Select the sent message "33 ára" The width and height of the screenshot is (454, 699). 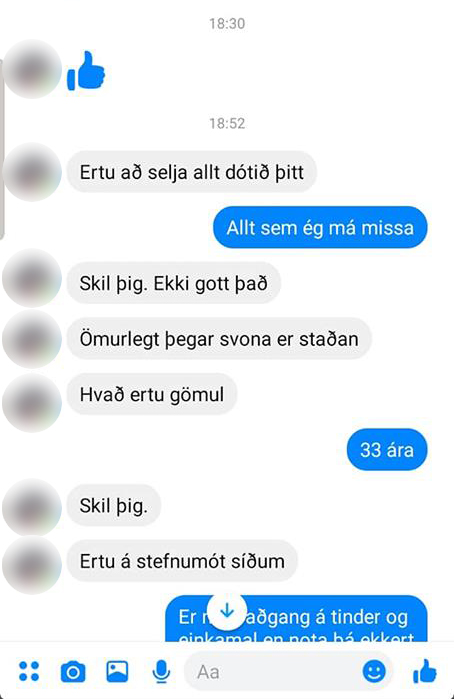(x=387, y=449)
